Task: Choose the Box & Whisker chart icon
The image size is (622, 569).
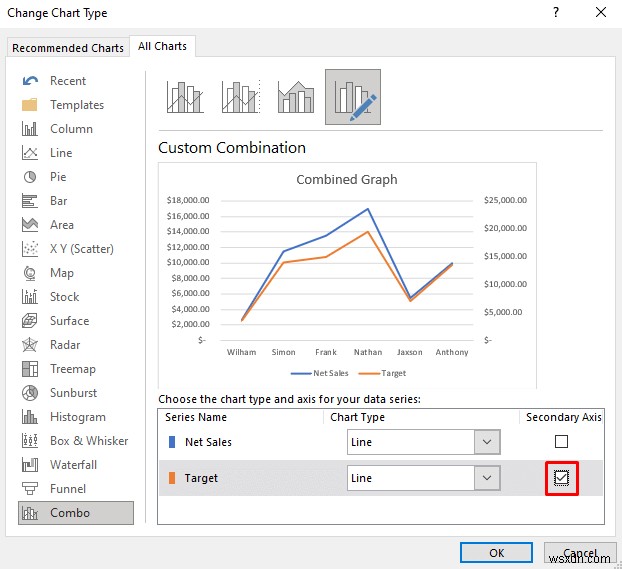Action: pyautogui.click(x=30, y=441)
